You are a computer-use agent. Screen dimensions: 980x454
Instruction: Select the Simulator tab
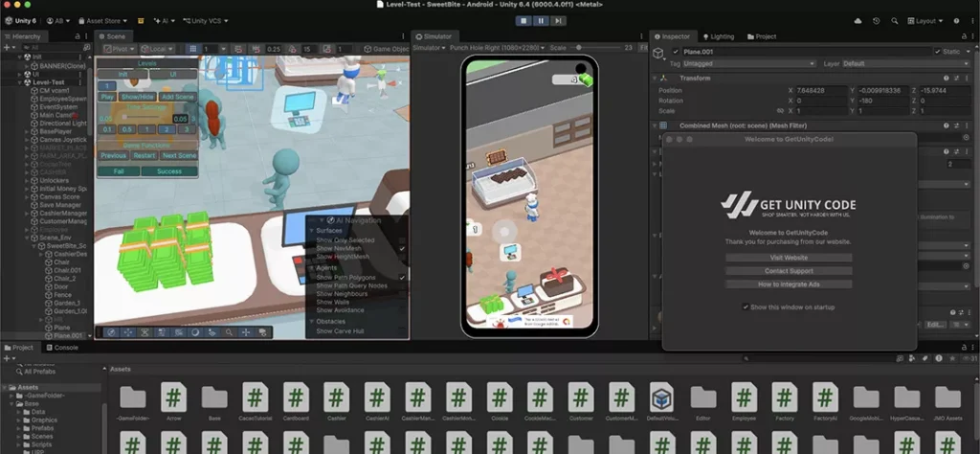(x=434, y=36)
